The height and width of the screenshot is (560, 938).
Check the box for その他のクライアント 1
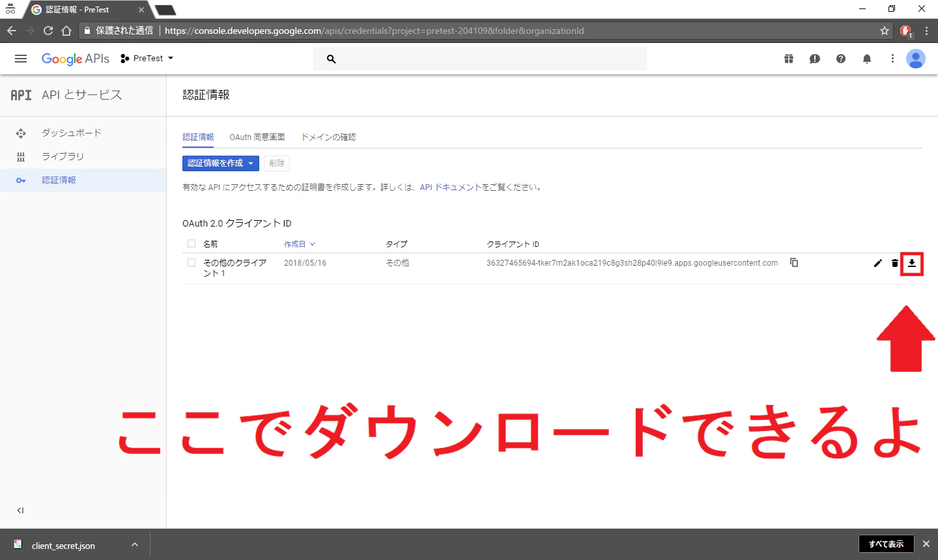[x=192, y=262]
